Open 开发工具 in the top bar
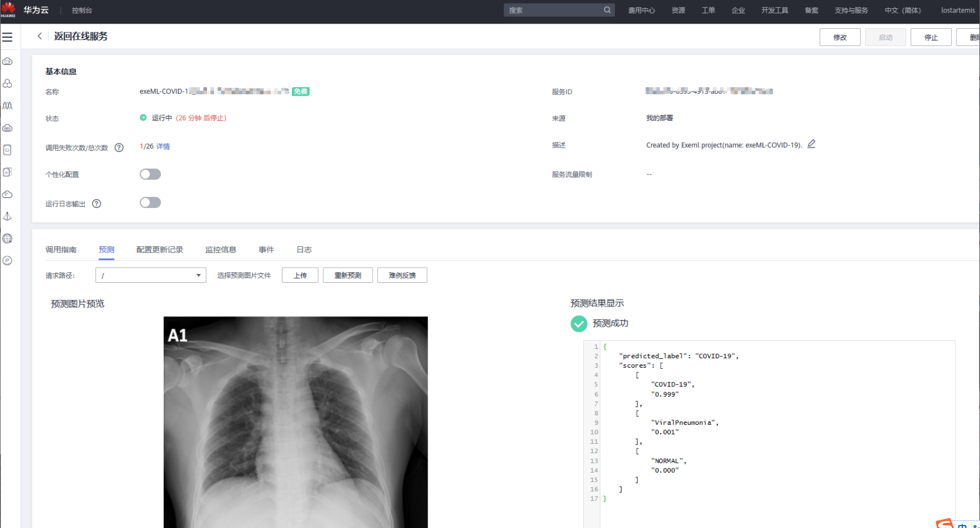980x528 pixels. coord(775,10)
